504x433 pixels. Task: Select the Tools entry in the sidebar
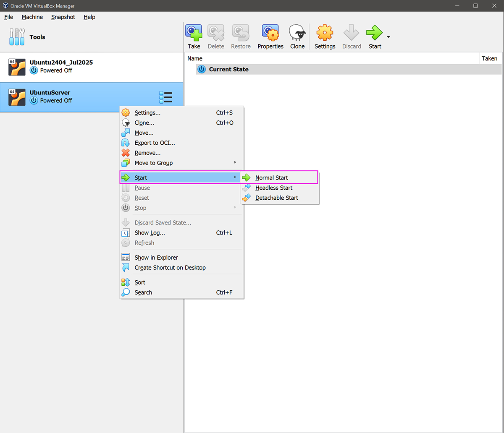92,37
